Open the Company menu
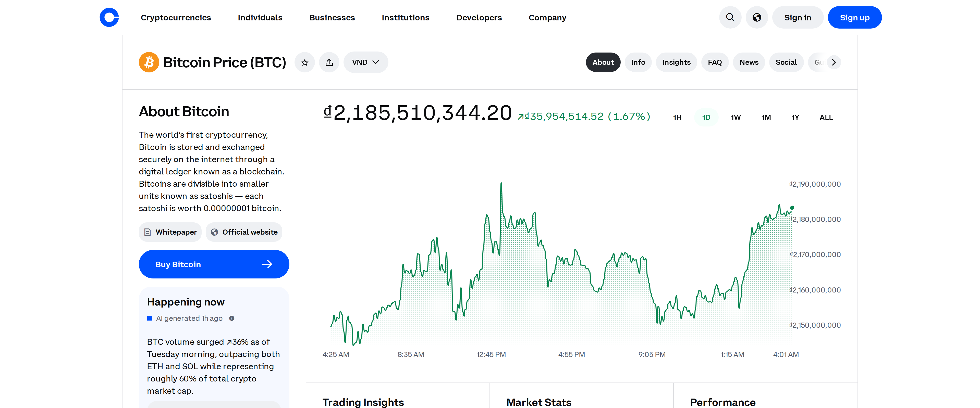 coord(547,18)
